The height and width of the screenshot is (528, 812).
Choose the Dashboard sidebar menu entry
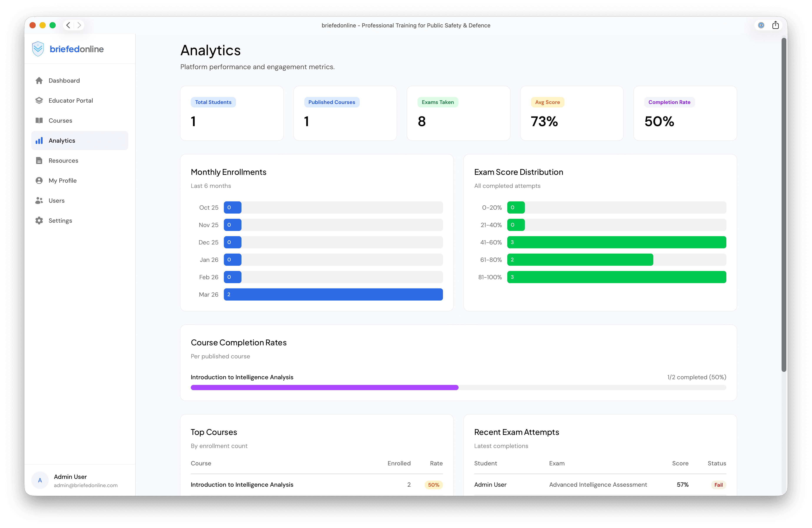click(x=65, y=80)
